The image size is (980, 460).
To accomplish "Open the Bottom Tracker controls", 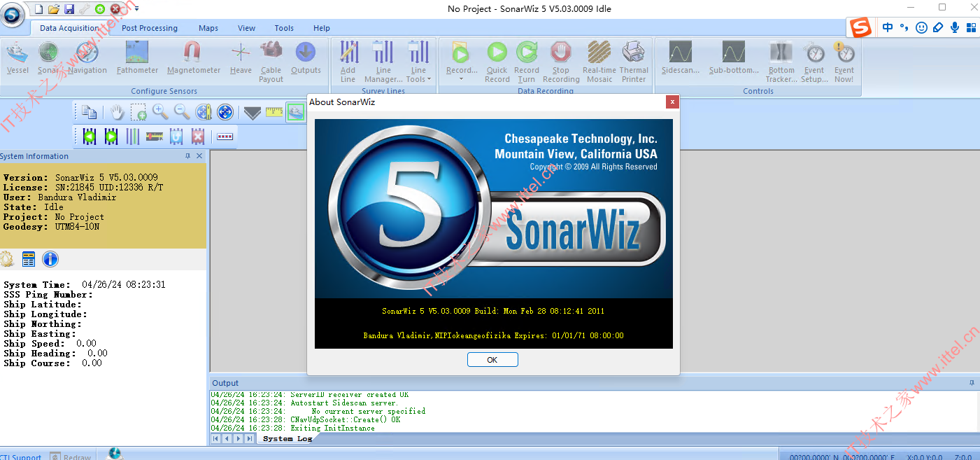I will [x=781, y=62].
